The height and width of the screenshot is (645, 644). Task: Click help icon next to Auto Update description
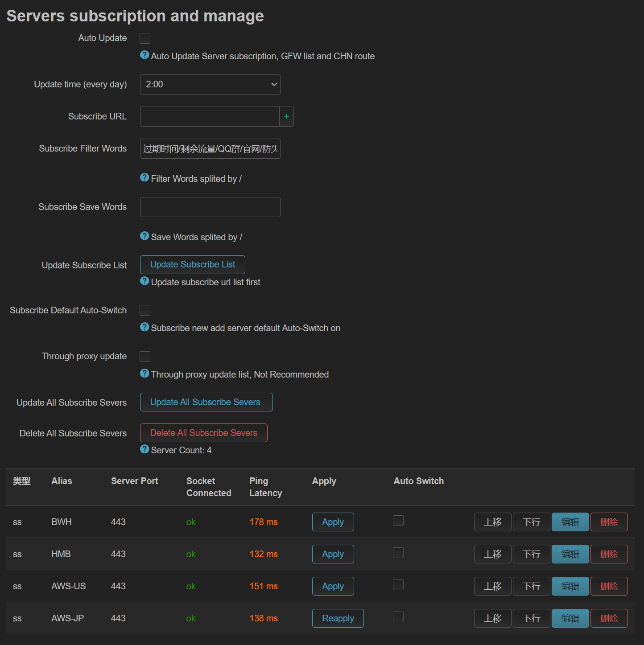(144, 55)
